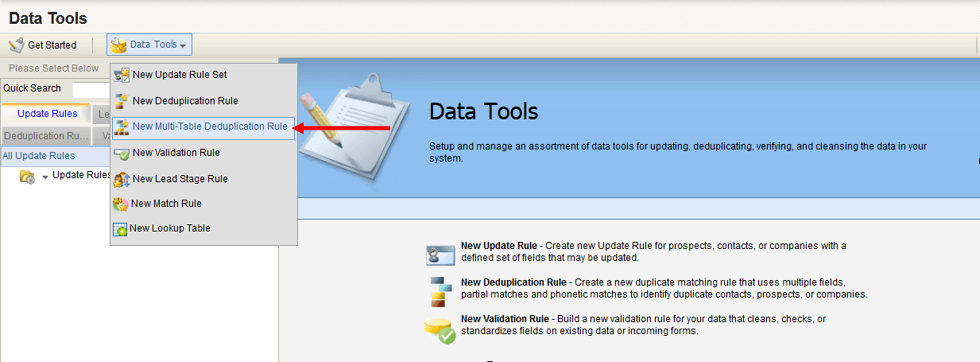Switch to the Deduplication Ru... tab
The image size is (980, 362).
point(46,136)
